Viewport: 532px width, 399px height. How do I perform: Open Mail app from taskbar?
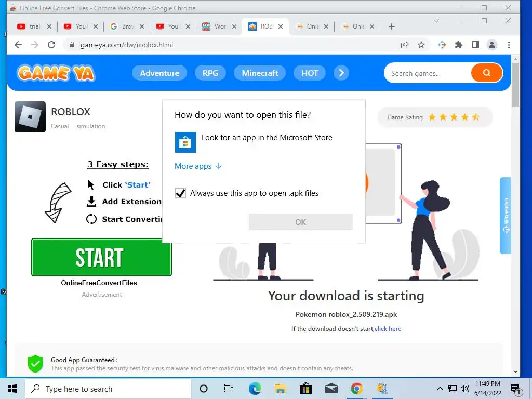pos(331,389)
